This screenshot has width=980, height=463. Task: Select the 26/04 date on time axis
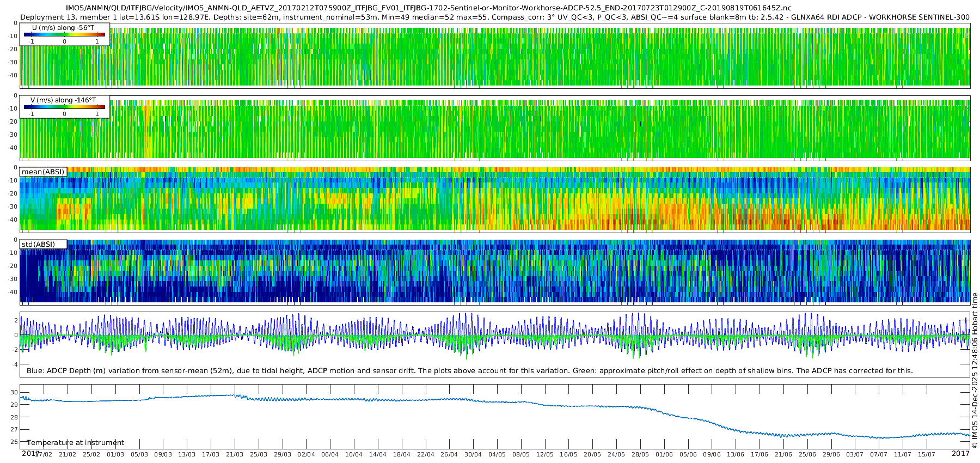tap(449, 454)
